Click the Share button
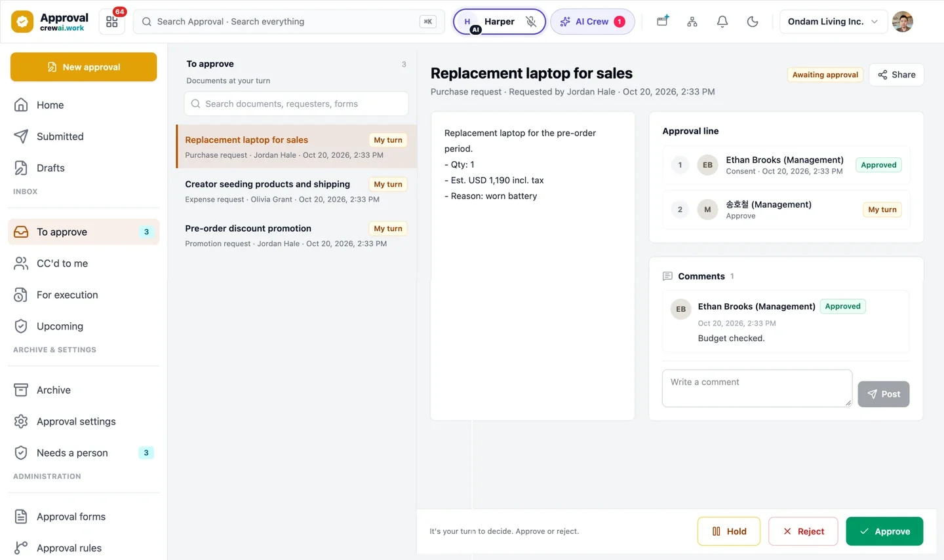The width and height of the screenshot is (944, 560). click(x=897, y=75)
